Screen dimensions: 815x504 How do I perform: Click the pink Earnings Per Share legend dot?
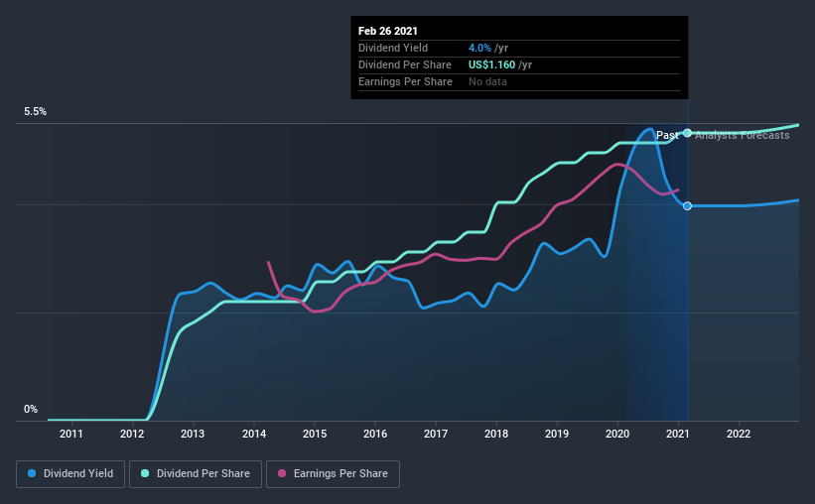pos(282,473)
